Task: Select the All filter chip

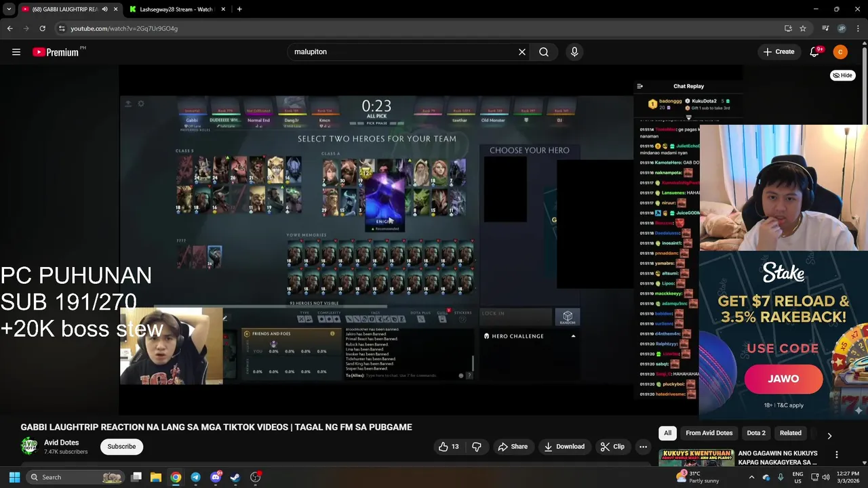Action: (667, 433)
